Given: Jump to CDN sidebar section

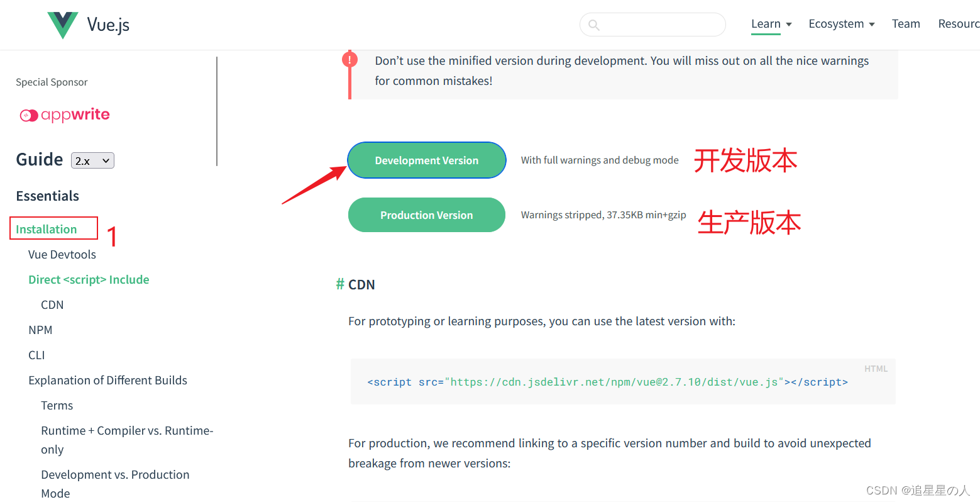Looking at the screenshot, I should tap(52, 304).
